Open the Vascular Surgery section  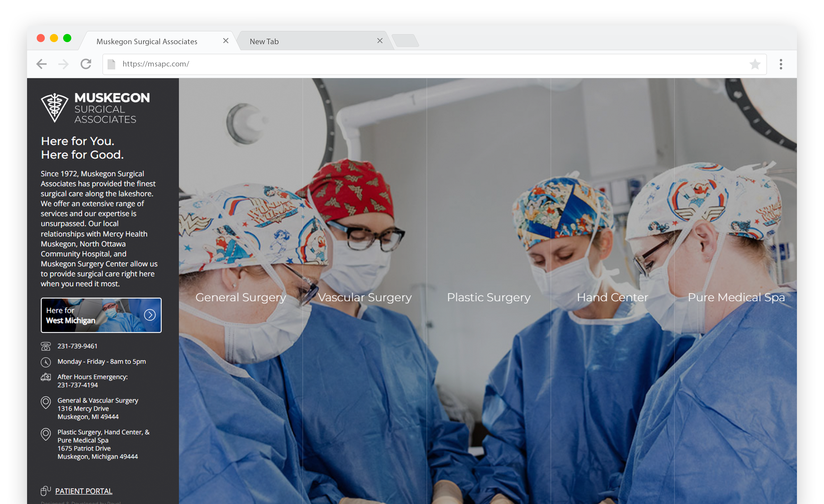(x=364, y=297)
